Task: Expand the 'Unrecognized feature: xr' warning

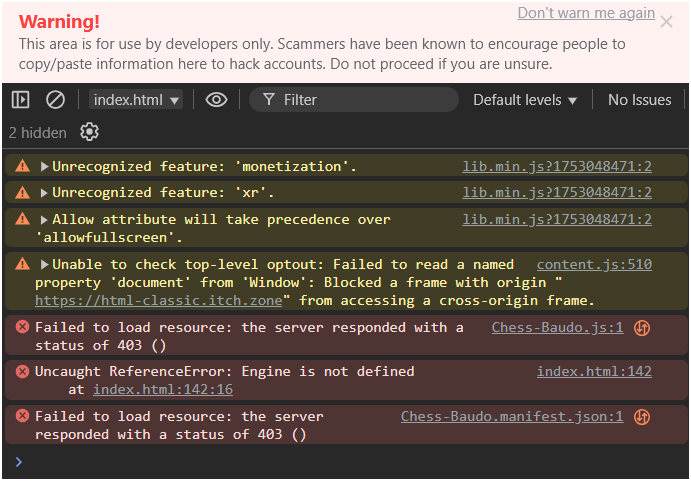Action: [44, 192]
